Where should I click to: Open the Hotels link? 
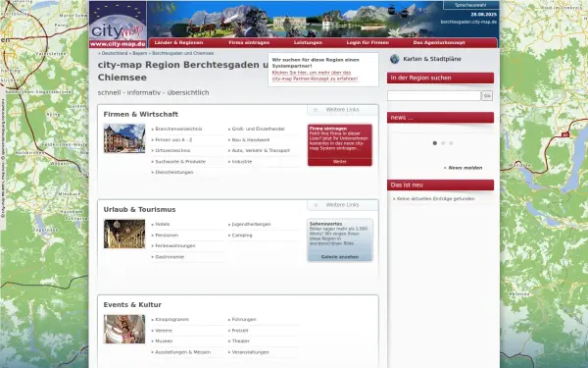tap(163, 224)
